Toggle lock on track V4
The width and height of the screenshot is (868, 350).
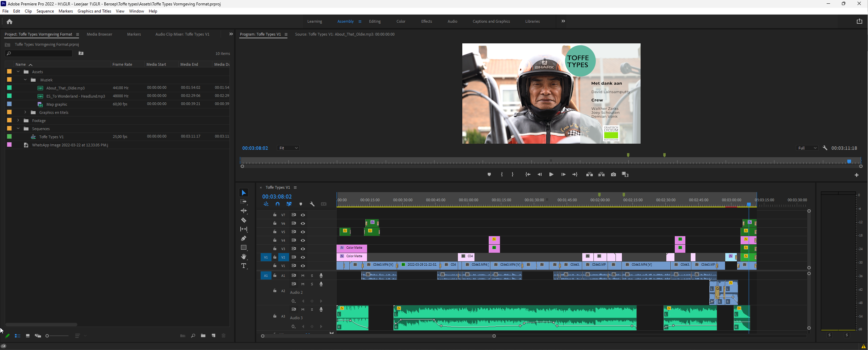coord(275,240)
